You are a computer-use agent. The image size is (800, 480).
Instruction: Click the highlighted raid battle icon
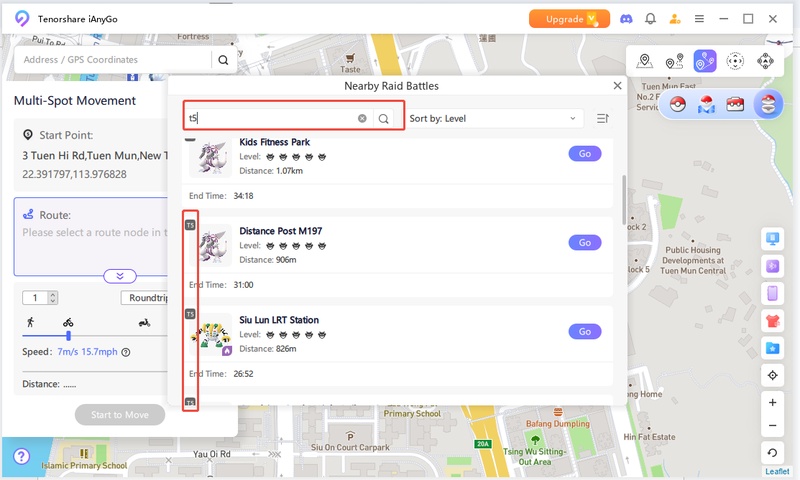(x=768, y=105)
